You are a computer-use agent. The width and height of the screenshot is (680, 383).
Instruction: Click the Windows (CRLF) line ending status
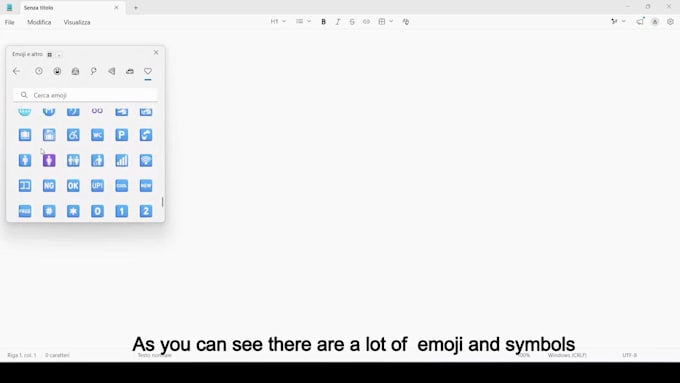coord(567,355)
